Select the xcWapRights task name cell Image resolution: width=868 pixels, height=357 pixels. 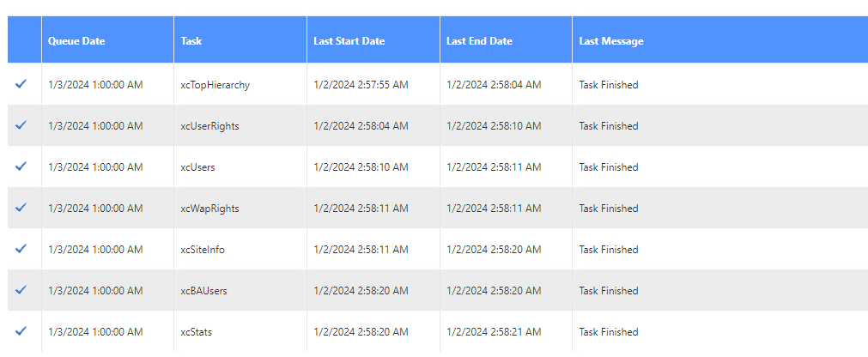pyautogui.click(x=209, y=209)
